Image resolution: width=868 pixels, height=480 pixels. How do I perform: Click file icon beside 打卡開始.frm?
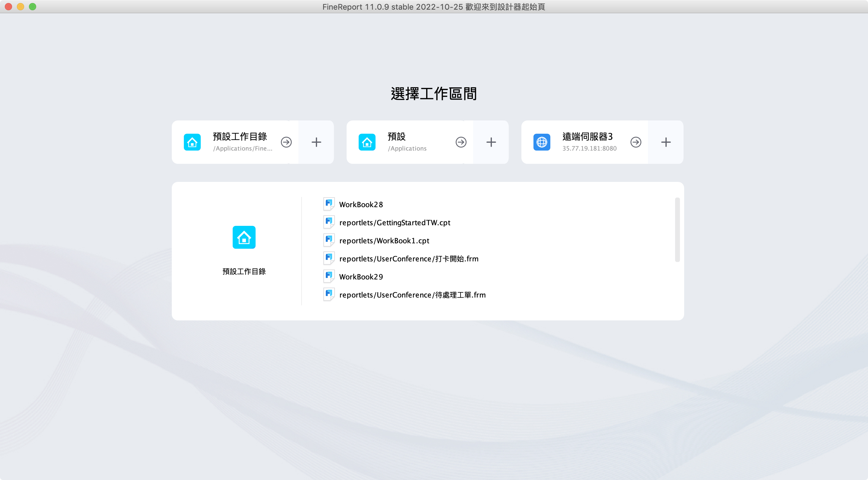pos(329,258)
